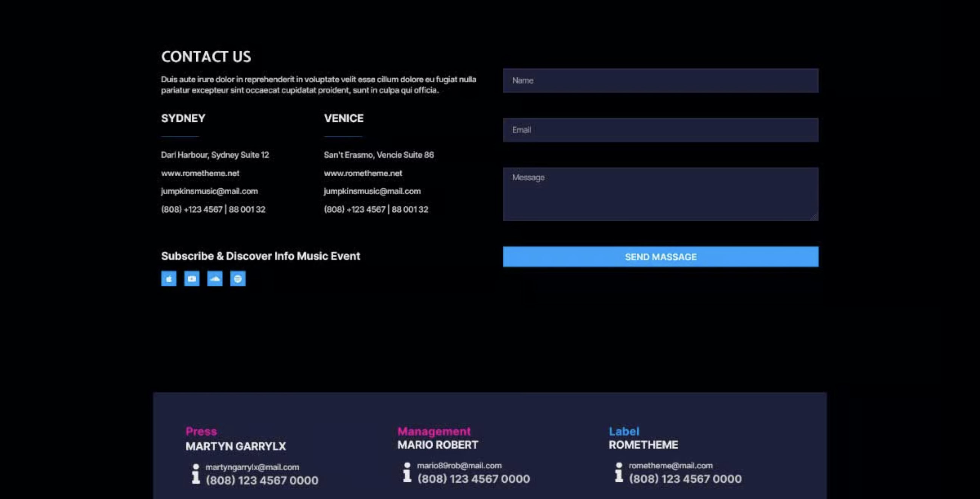Screen dimensions: 980x499
Task: Grab the Message box resize handle
Action: (814, 217)
